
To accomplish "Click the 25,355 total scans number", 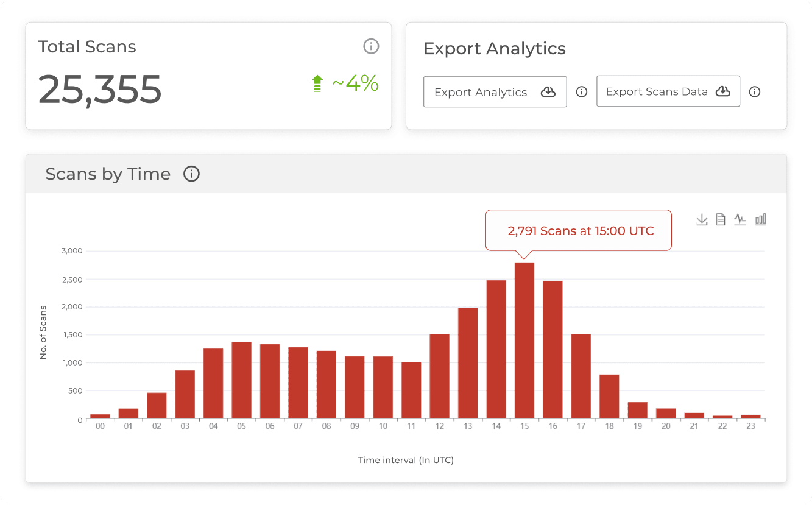I will coord(100,90).
